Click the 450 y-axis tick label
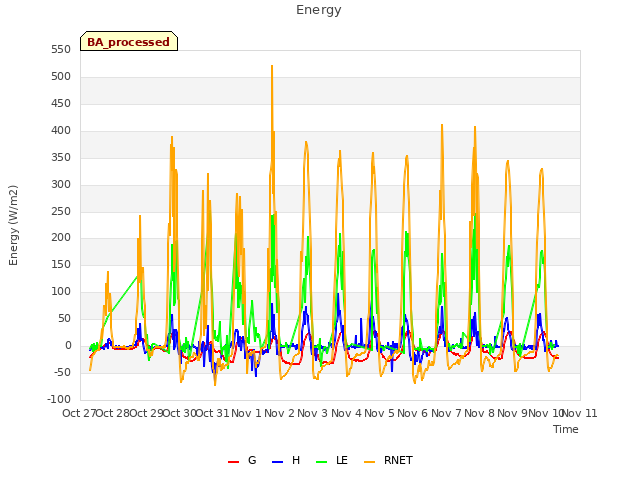Image resolution: width=640 pixels, height=480 pixels. pos(61,104)
